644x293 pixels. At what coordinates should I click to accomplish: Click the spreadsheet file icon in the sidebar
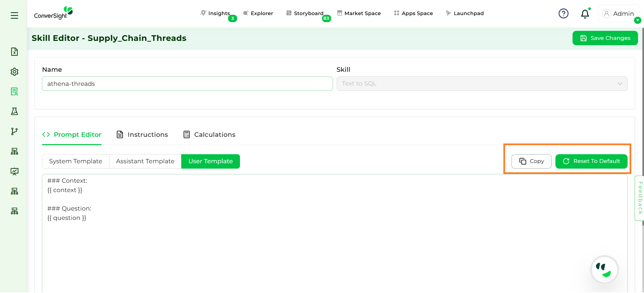pos(14,52)
